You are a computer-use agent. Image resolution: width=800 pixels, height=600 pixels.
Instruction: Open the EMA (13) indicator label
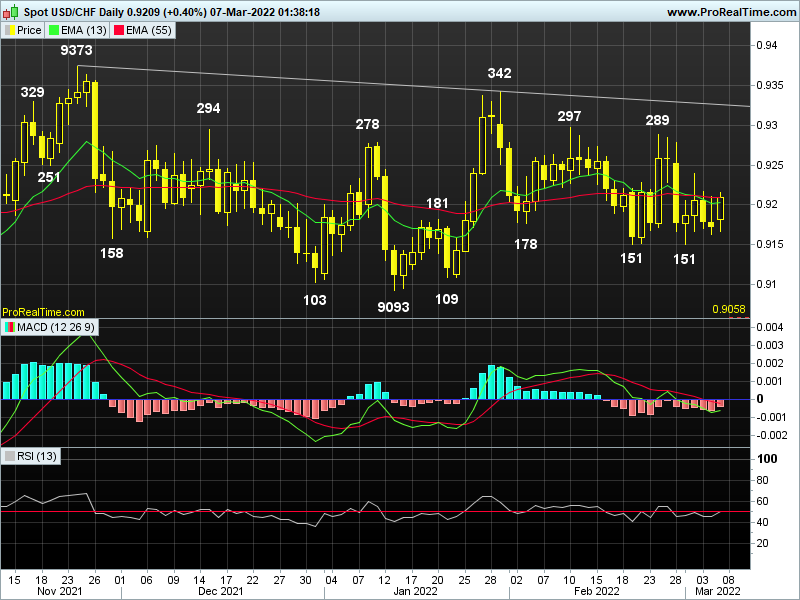click(77, 30)
